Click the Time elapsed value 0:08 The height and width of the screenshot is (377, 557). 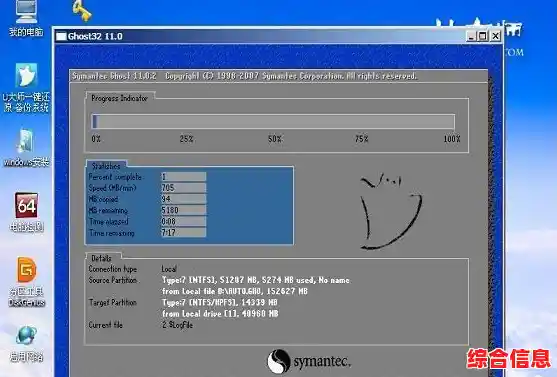click(x=183, y=221)
